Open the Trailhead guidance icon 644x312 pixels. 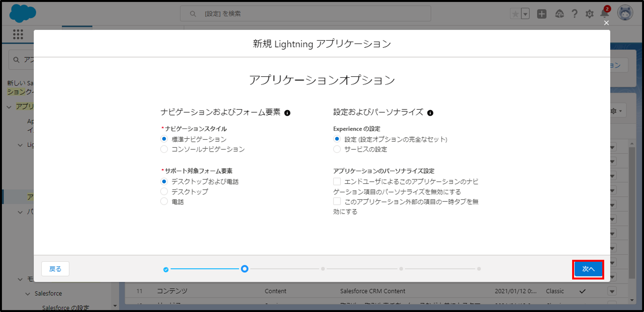[x=559, y=14]
